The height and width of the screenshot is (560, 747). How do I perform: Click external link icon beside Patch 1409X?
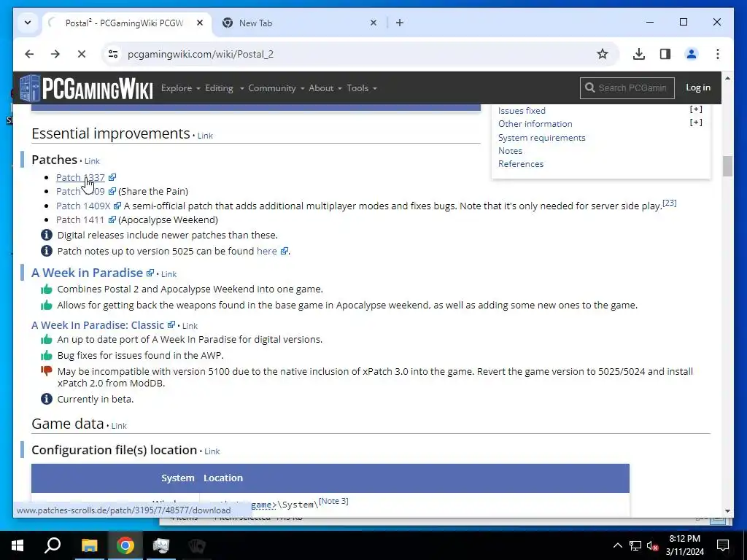pyautogui.click(x=117, y=206)
